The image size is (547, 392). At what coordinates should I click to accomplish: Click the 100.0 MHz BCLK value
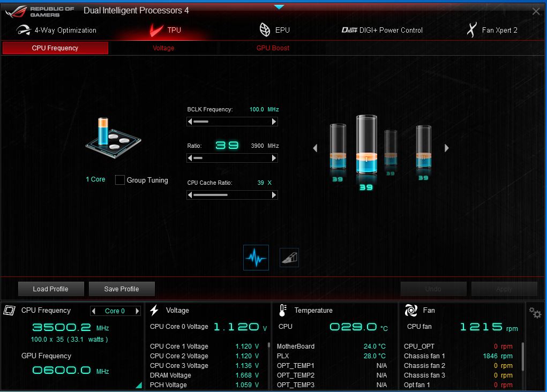tap(264, 109)
